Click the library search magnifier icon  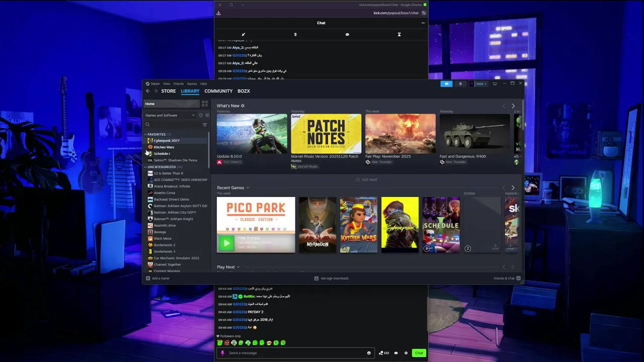[147, 125]
